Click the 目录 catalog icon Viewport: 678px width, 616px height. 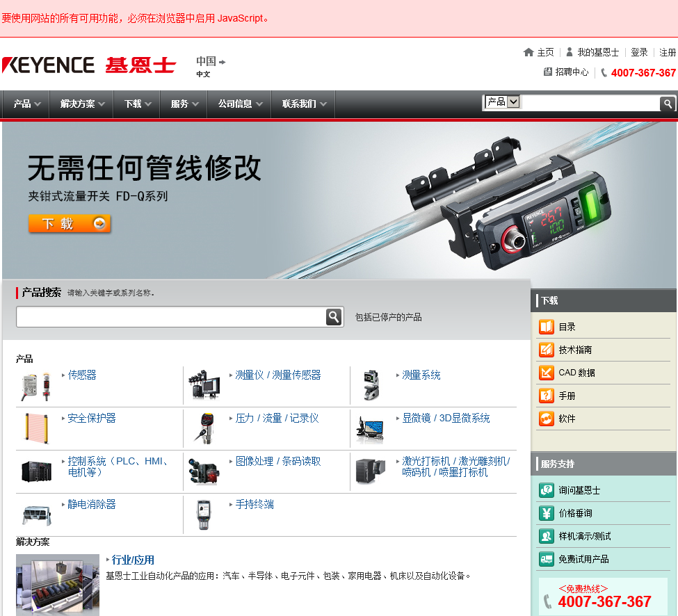click(547, 327)
